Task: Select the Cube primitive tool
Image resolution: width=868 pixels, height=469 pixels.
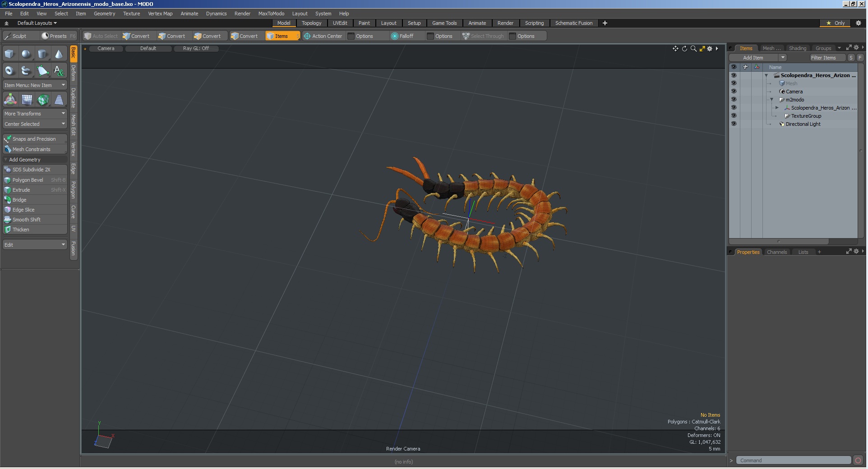Action: coord(9,54)
